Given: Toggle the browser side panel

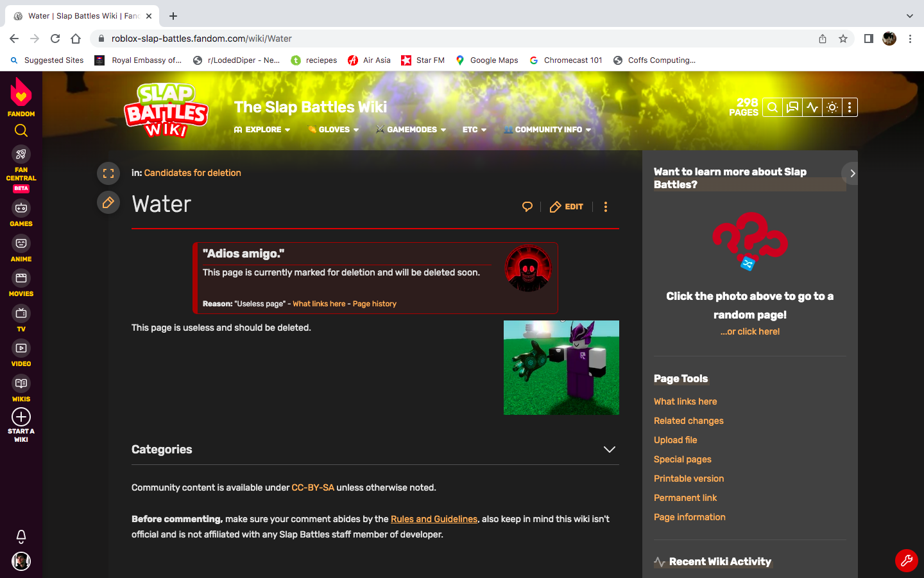Looking at the screenshot, I should 868,39.
